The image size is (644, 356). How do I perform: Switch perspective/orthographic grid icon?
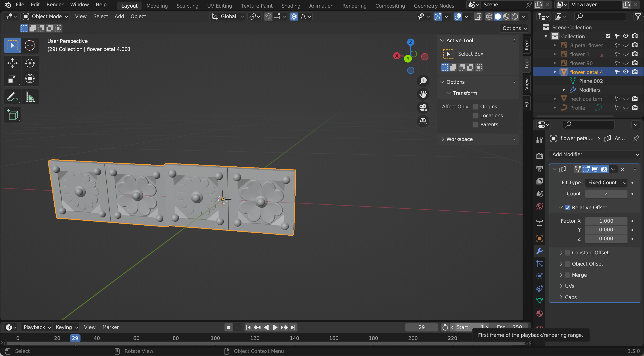tap(423, 121)
